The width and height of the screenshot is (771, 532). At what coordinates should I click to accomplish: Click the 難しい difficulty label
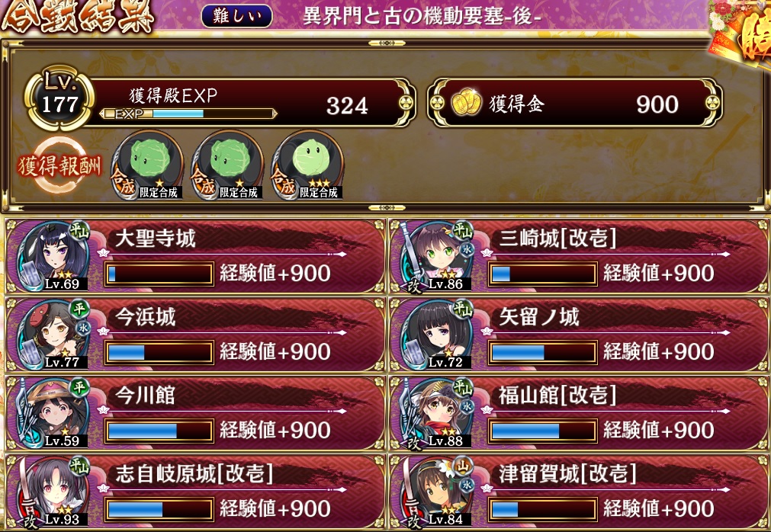click(x=236, y=16)
